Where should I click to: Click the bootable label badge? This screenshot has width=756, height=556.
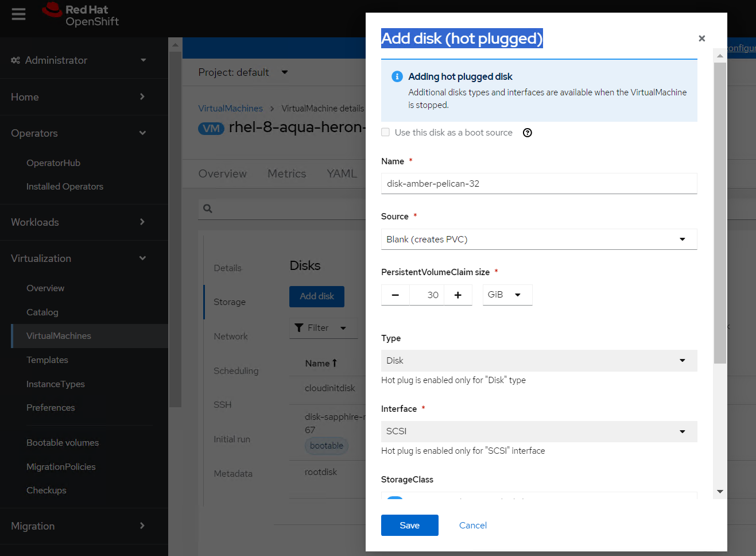click(x=327, y=446)
